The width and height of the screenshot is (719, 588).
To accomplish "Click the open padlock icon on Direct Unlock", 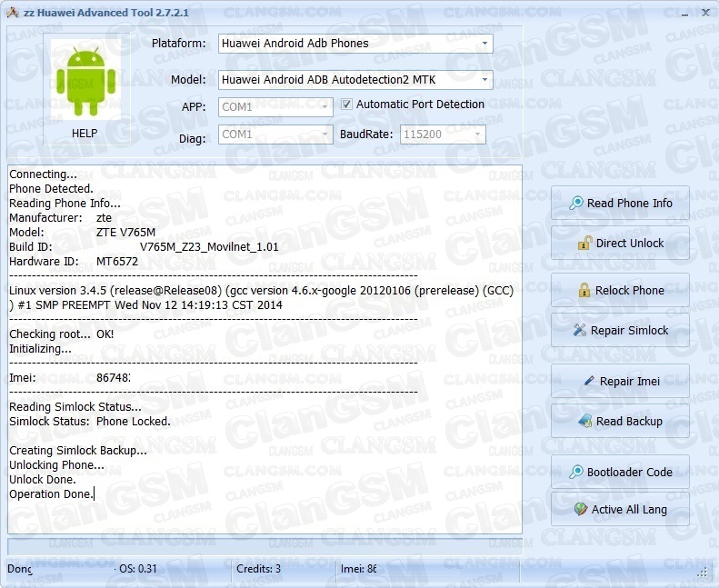I will tap(584, 243).
